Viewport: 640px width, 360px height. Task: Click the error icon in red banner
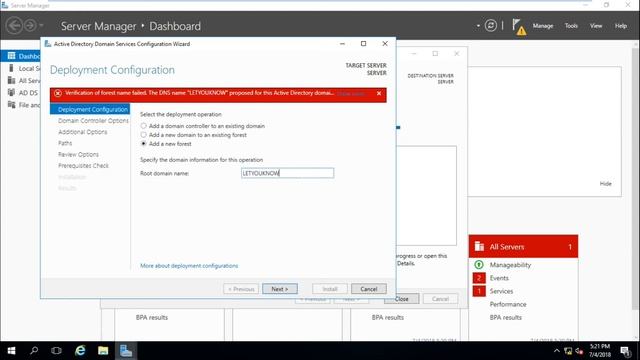pyautogui.click(x=58, y=93)
